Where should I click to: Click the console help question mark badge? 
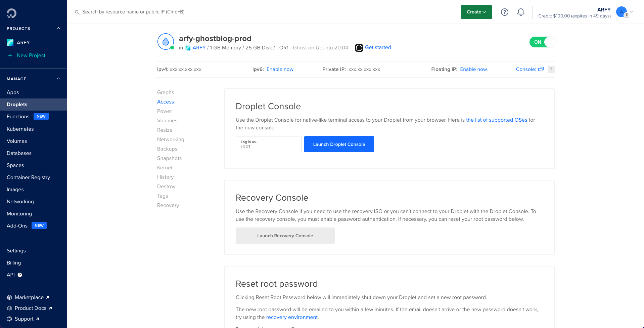551,69
